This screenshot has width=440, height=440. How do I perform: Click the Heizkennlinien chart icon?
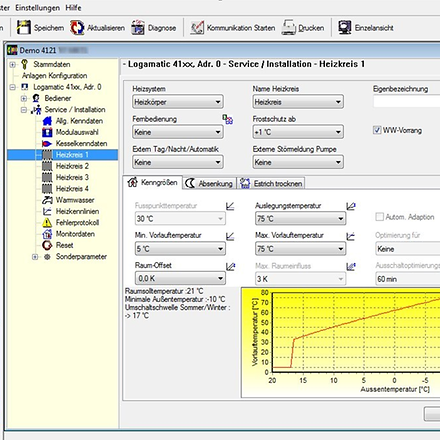coord(47,211)
